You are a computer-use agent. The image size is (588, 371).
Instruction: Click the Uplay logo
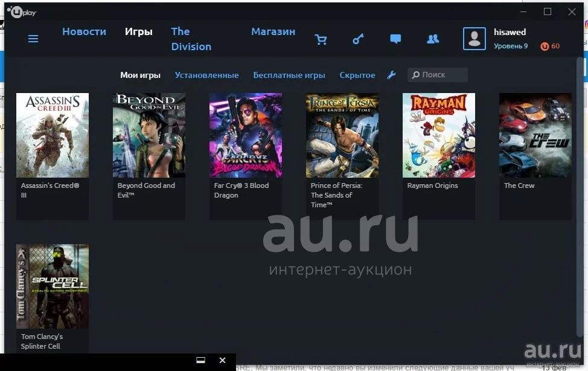pyautogui.click(x=22, y=13)
